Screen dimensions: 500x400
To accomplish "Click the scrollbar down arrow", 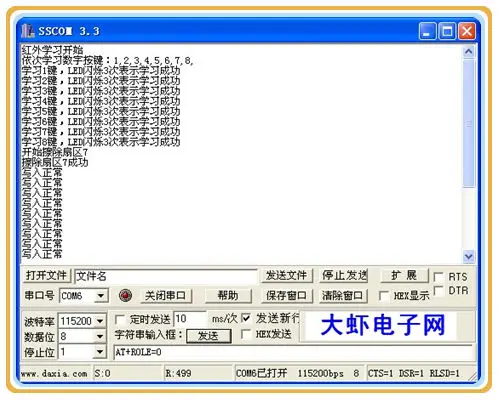I will click(x=468, y=256).
